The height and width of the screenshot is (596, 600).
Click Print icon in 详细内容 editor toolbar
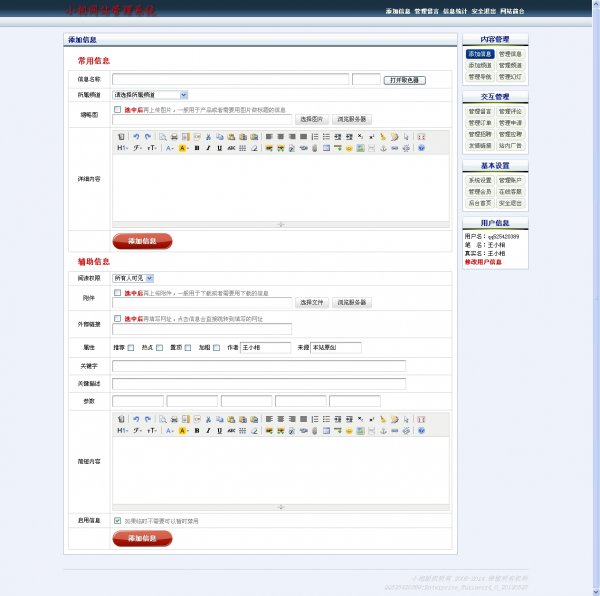coord(175,136)
